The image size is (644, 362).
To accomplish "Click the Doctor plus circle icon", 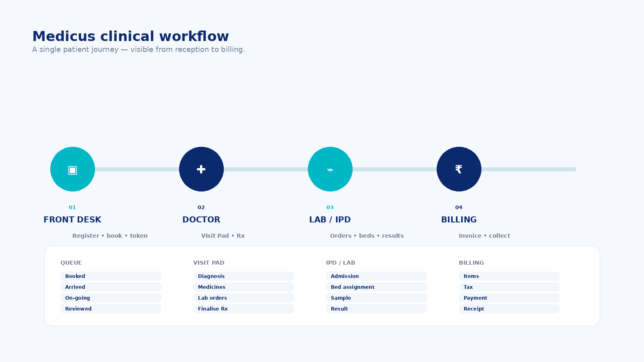I will point(201,169).
